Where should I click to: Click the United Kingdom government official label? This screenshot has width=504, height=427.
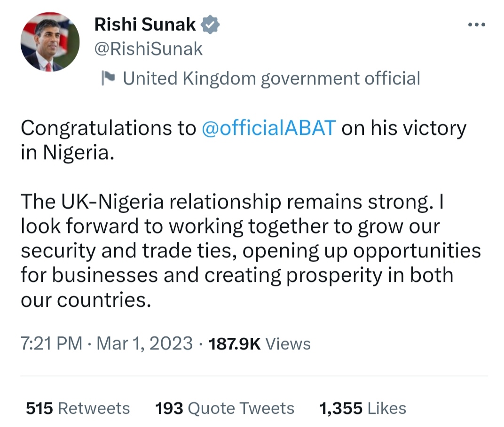coord(271,78)
